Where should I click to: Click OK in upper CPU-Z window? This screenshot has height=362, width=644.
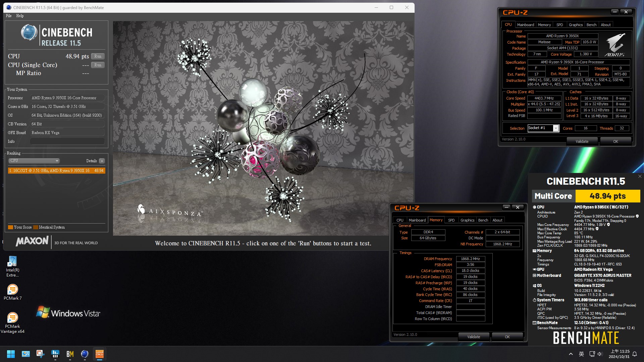(615, 141)
